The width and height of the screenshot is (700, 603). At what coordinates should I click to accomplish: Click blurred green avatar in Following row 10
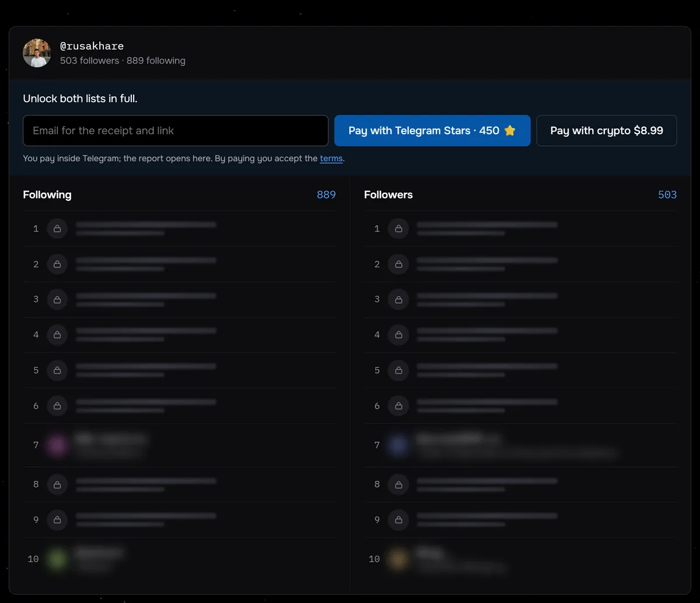(x=57, y=559)
